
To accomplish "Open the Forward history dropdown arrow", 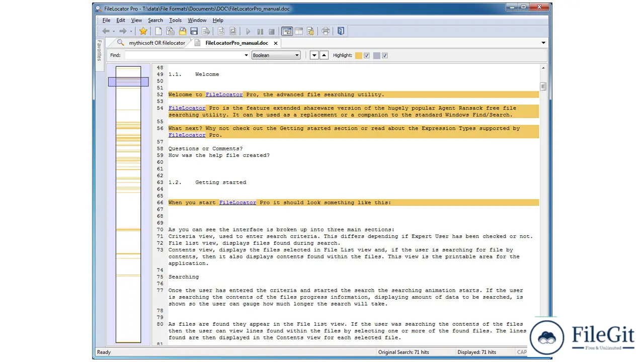I will 131,31.
